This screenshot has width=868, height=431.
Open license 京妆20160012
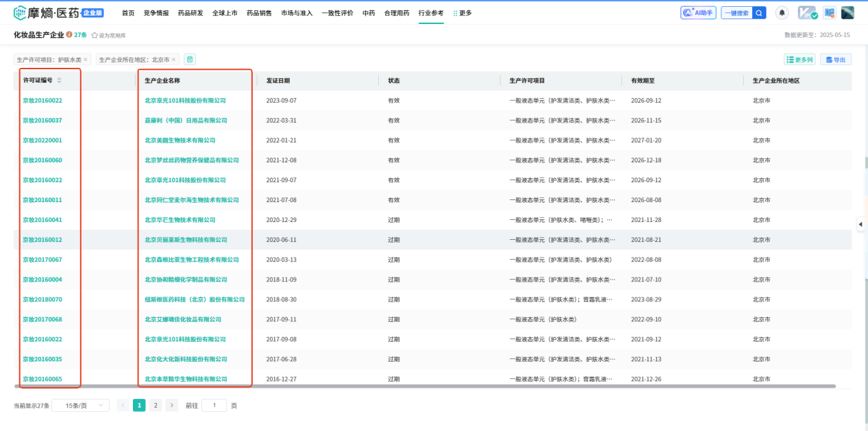pos(42,240)
